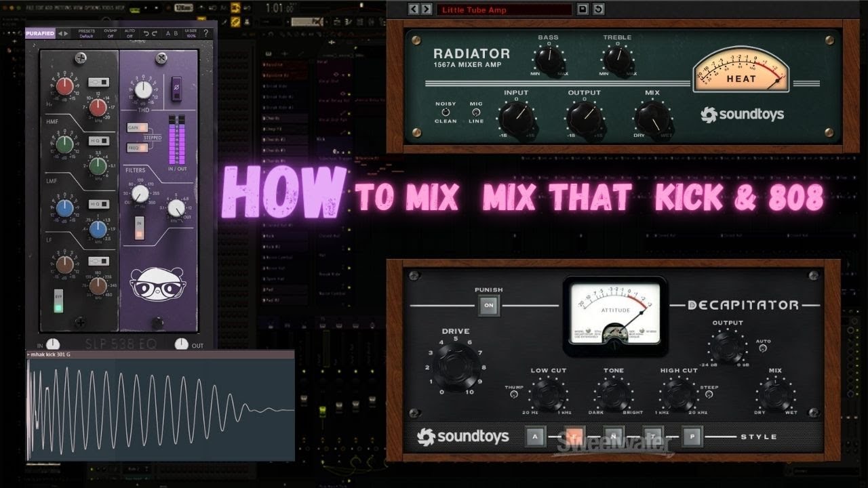
Task: Click the Soundtoys logo on Radiator
Action: (742, 115)
